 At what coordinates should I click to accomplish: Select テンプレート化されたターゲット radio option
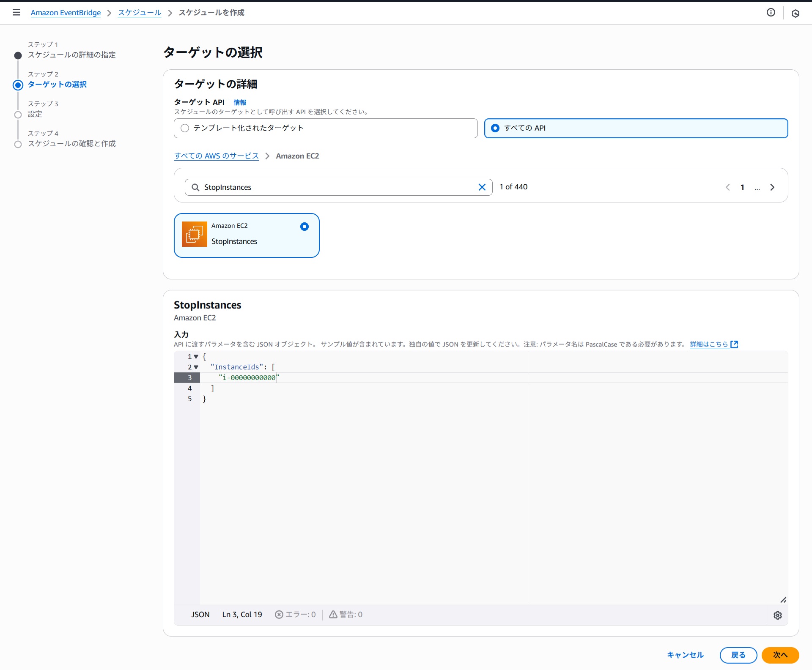[x=185, y=128]
